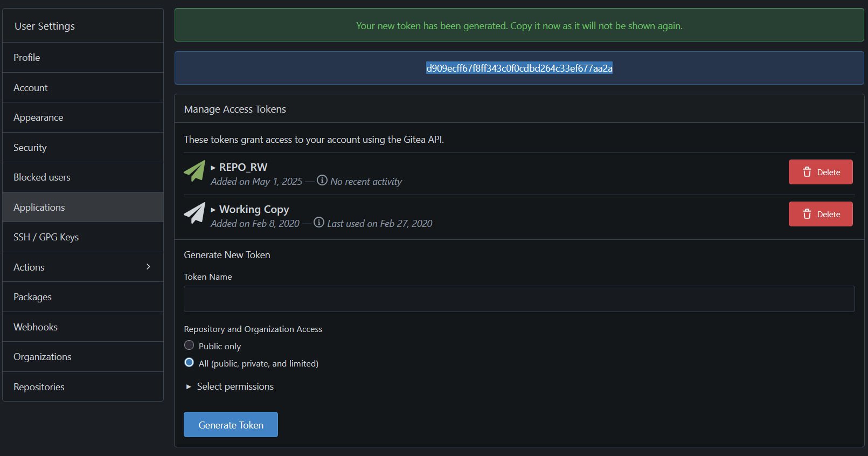
Task: Select the Public only radio option
Action: click(189, 345)
